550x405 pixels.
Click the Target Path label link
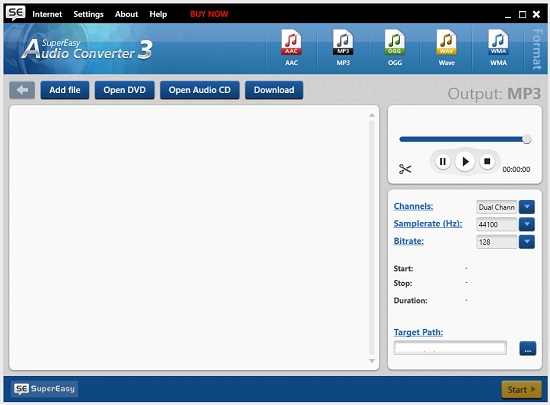click(418, 332)
